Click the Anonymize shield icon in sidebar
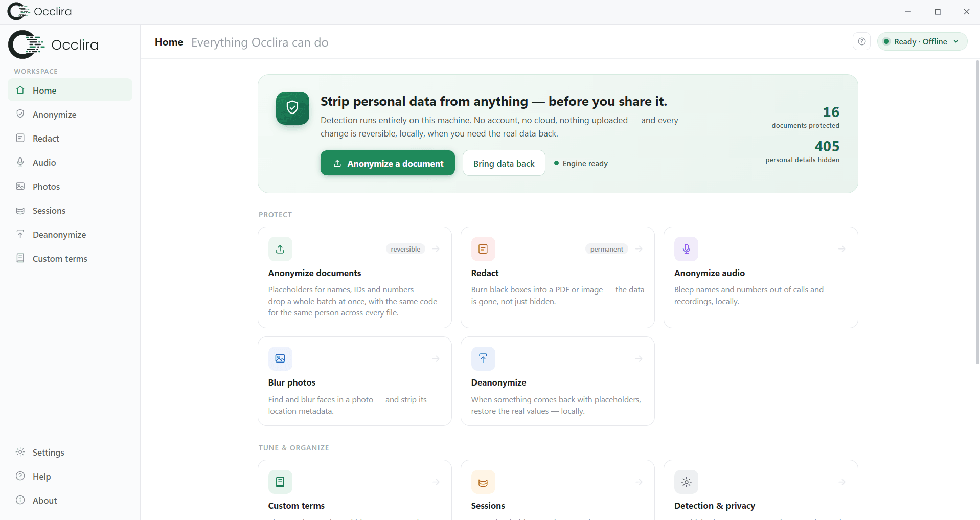 click(20, 114)
